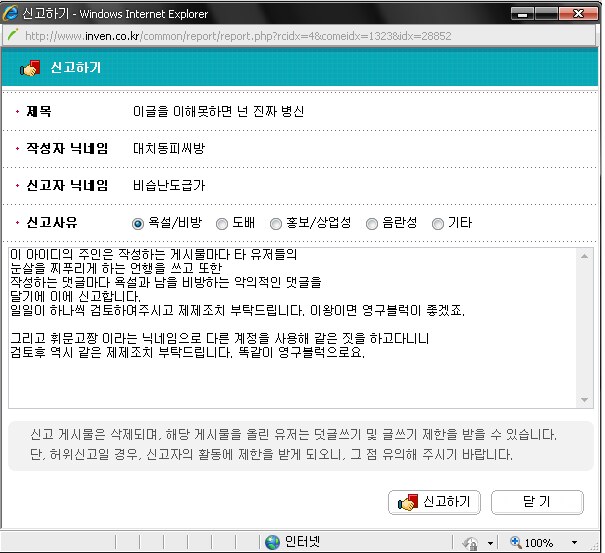
Task: Click the security shield icon in status bar
Action: 470,542
